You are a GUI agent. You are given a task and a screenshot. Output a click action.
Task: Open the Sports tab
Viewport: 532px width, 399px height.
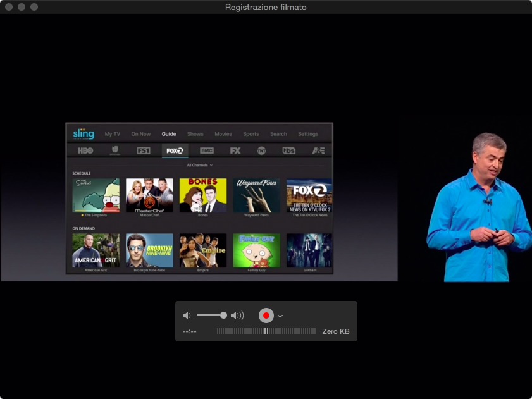click(x=251, y=134)
